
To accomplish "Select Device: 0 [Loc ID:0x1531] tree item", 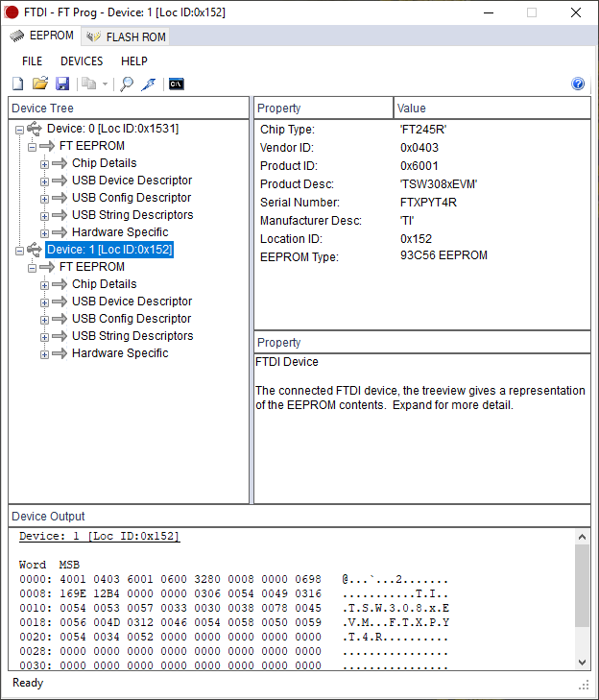I will (x=112, y=129).
